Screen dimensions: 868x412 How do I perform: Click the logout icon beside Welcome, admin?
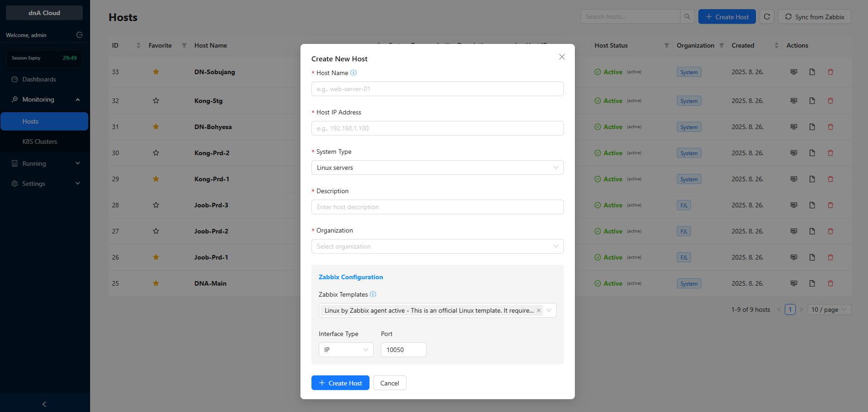[x=79, y=35]
